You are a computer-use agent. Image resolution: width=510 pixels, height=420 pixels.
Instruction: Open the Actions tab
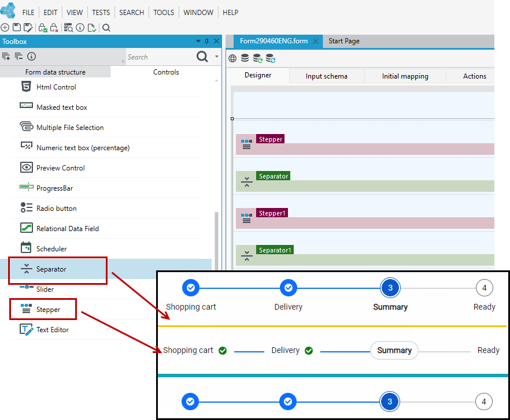pyautogui.click(x=475, y=76)
